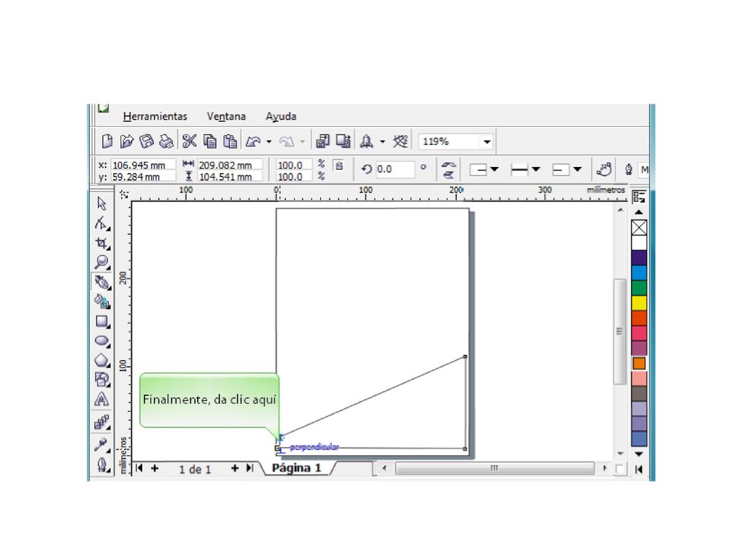
Task: Open the Ayuda menu
Action: tap(281, 116)
